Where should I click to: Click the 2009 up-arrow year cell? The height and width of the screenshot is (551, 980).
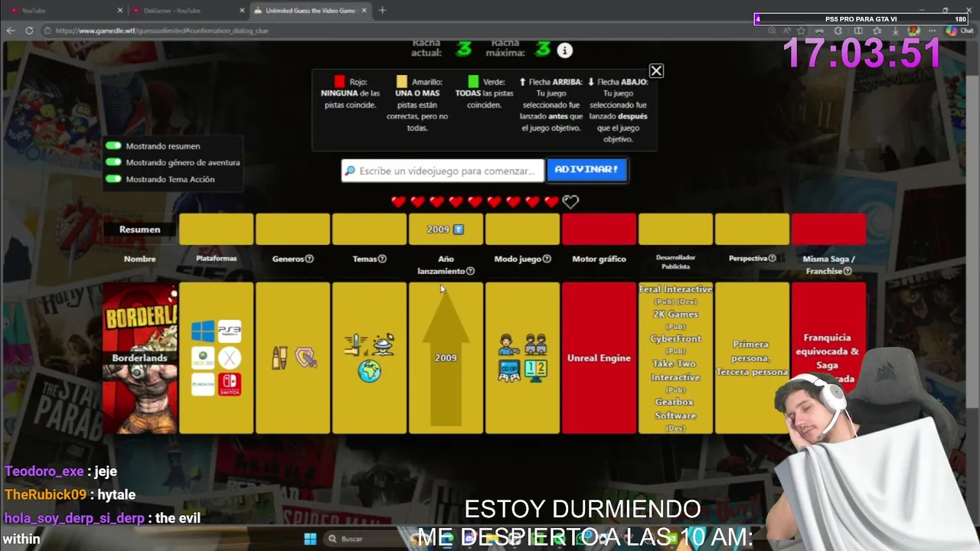[x=446, y=358]
